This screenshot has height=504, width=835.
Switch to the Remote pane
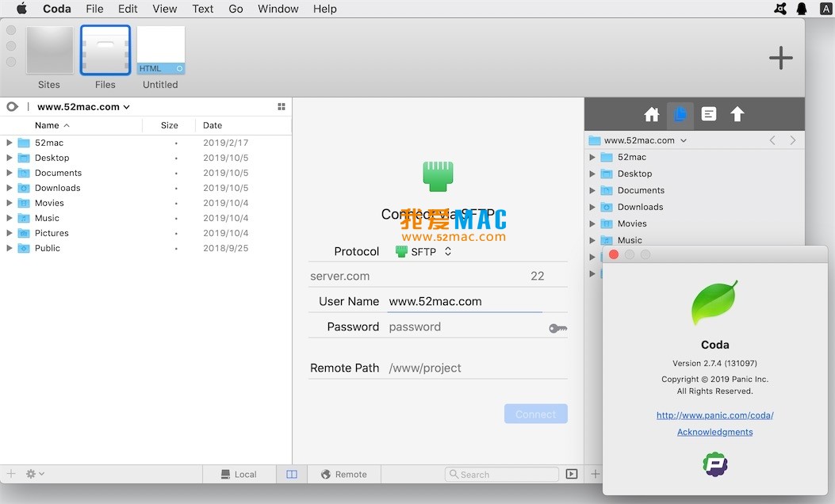(344, 474)
